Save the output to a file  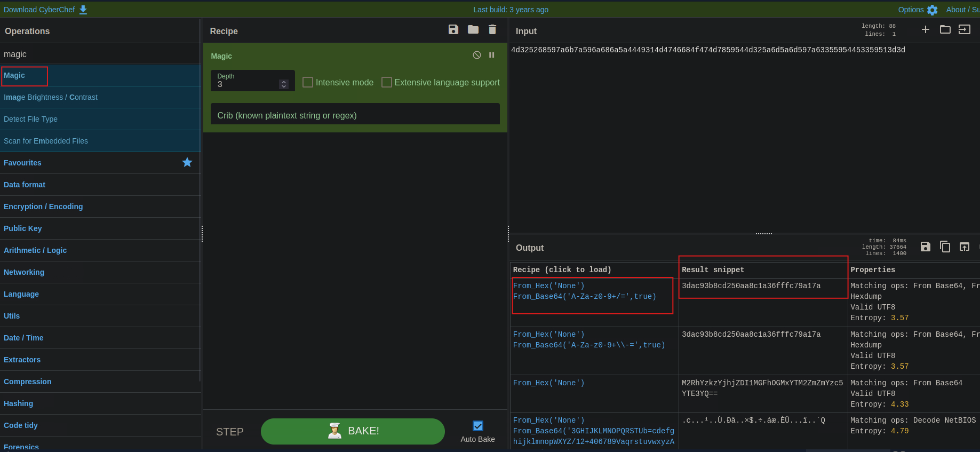point(925,247)
